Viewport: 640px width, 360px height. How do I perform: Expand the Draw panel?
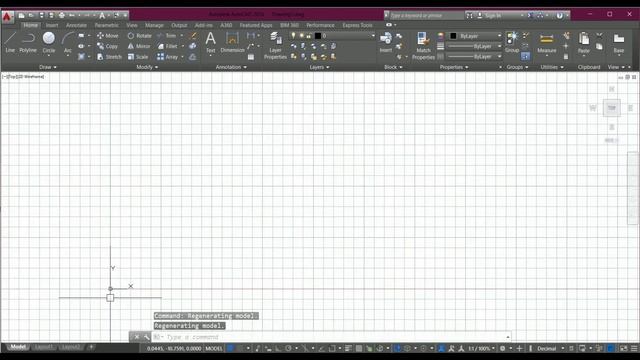tap(48, 67)
